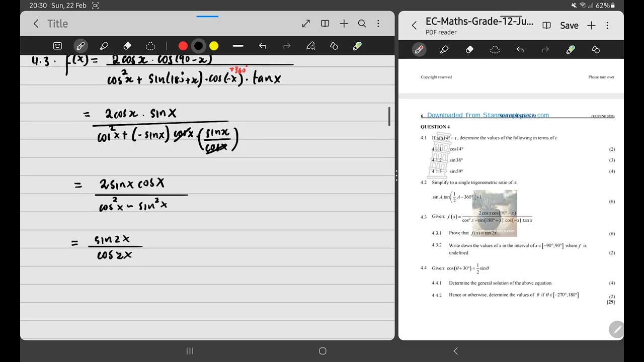The image size is (644, 362).
Task: Add new page in Notes window
Action: (344, 24)
